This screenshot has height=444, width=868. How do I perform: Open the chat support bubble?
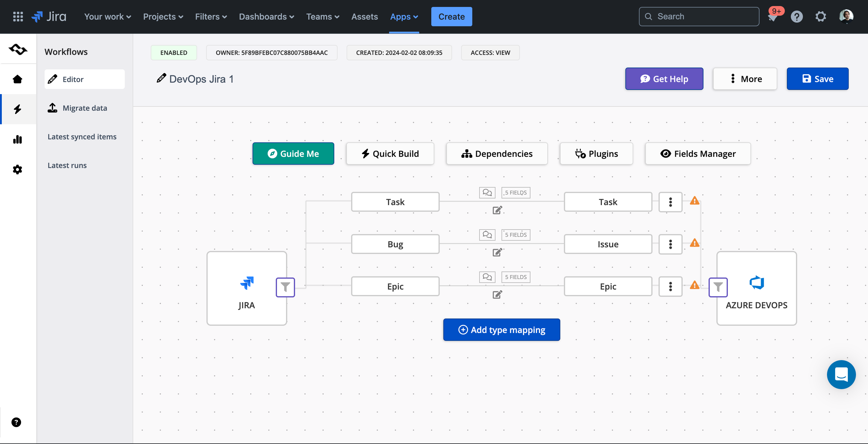[x=841, y=375]
